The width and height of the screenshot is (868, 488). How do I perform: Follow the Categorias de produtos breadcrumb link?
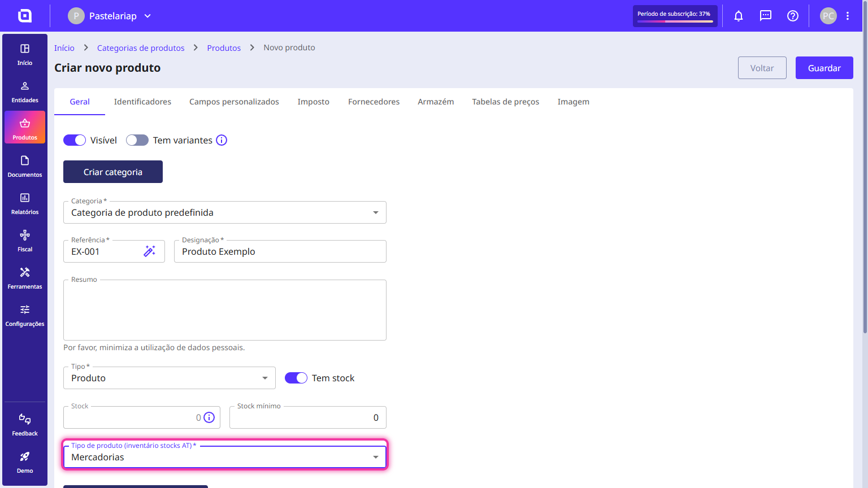point(141,48)
